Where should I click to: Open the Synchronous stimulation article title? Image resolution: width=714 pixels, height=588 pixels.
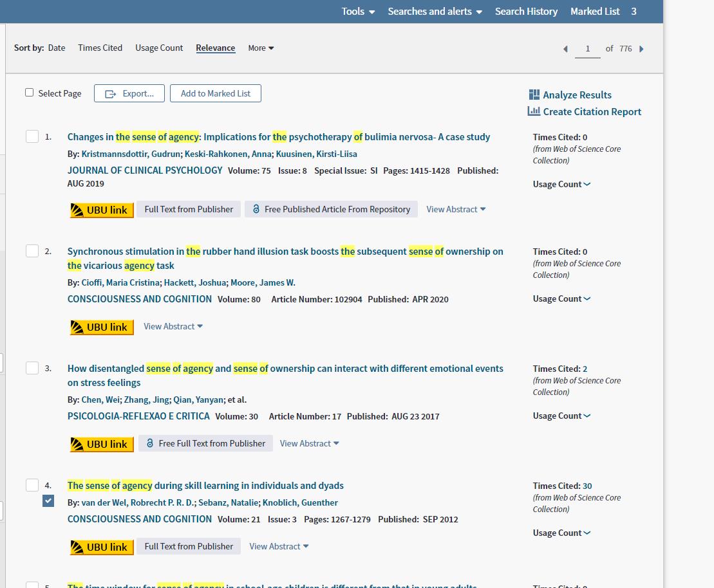[285, 258]
